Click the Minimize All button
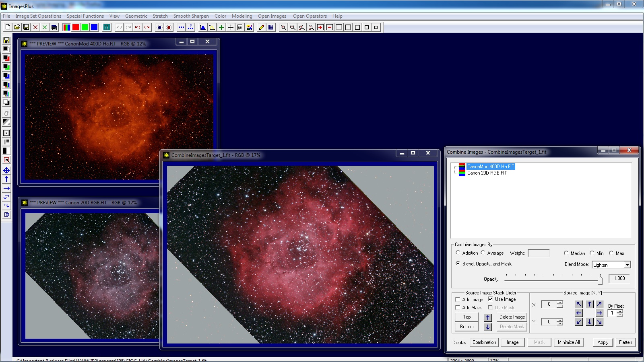 (x=569, y=342)
